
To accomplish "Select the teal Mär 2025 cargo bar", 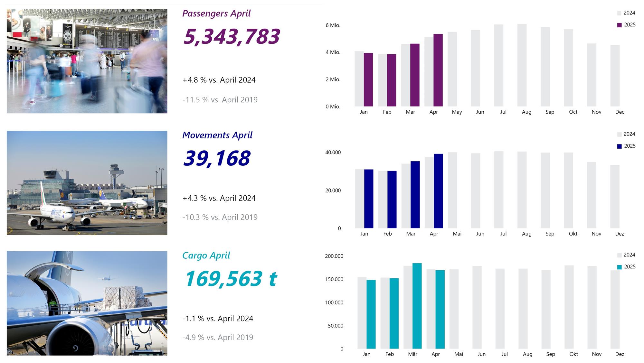I will point(417,306).
